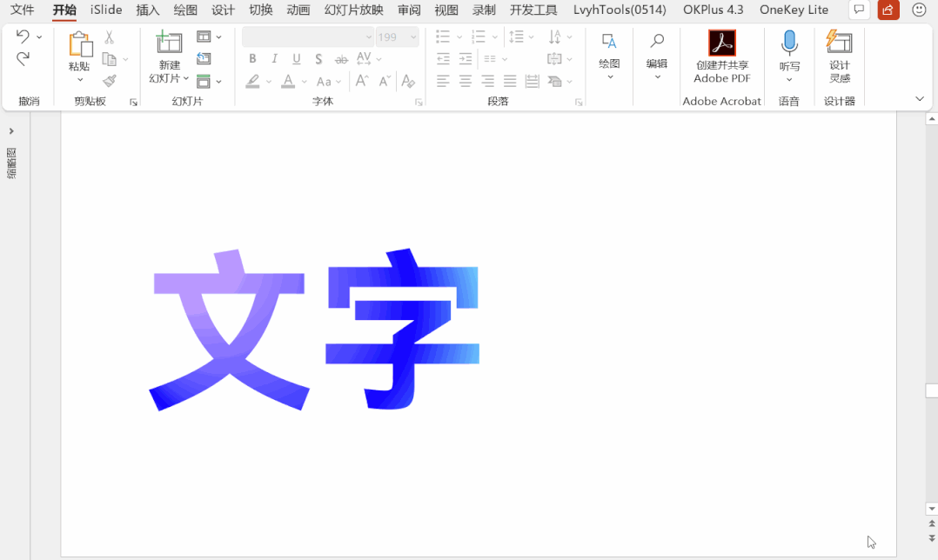Open the Paste options dropdown arrow

pos(79,80)
